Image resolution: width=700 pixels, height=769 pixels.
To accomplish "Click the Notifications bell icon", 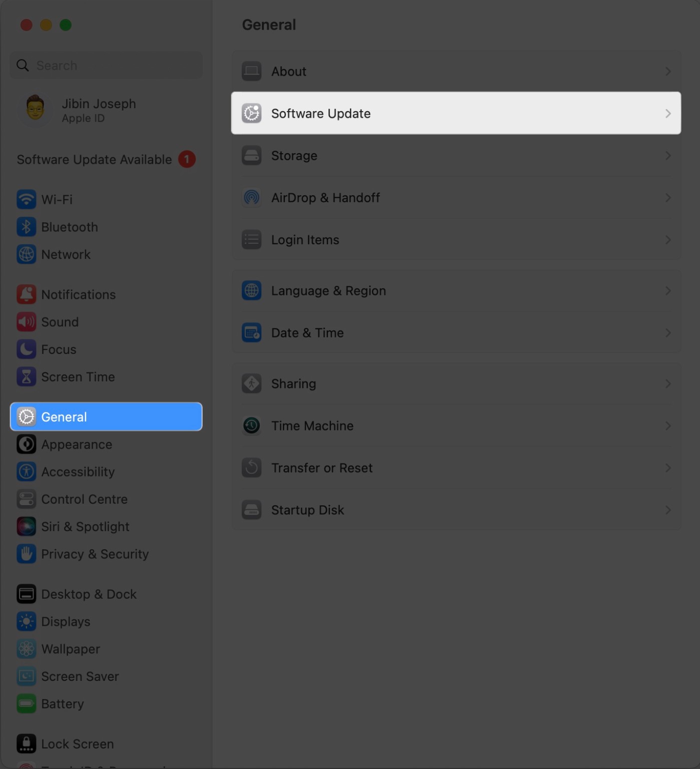I will click(26, 294).
